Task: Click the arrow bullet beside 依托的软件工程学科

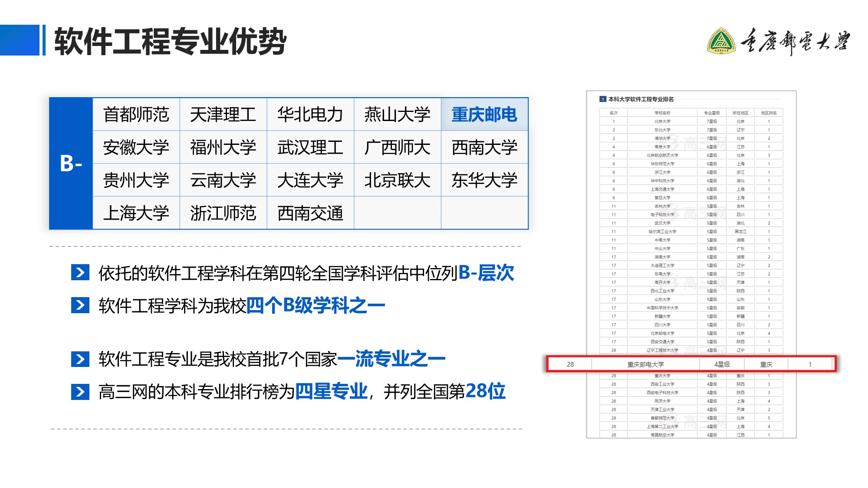Action: (80, 272)
